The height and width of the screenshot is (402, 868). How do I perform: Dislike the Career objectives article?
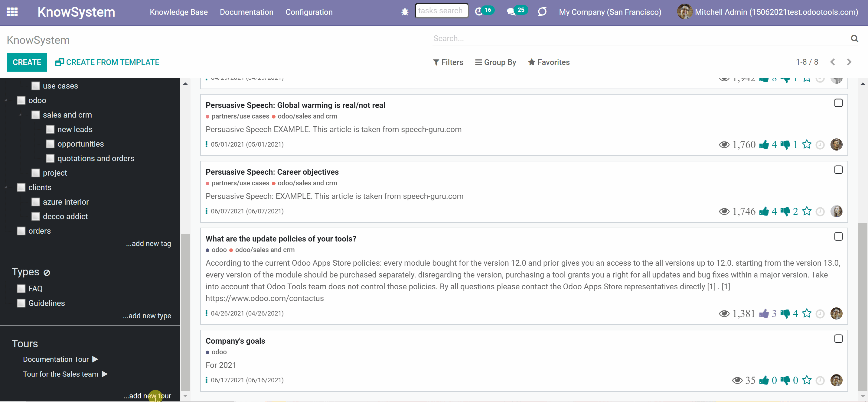pos(785,212)
